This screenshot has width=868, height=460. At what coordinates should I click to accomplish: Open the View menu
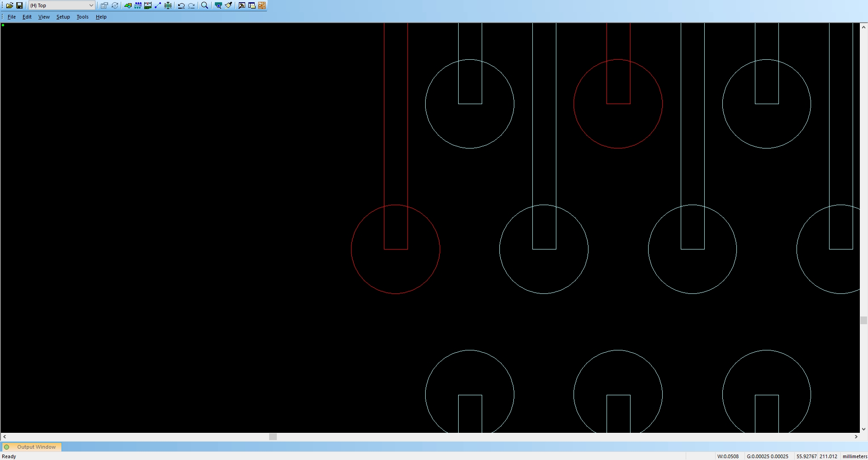44,17
